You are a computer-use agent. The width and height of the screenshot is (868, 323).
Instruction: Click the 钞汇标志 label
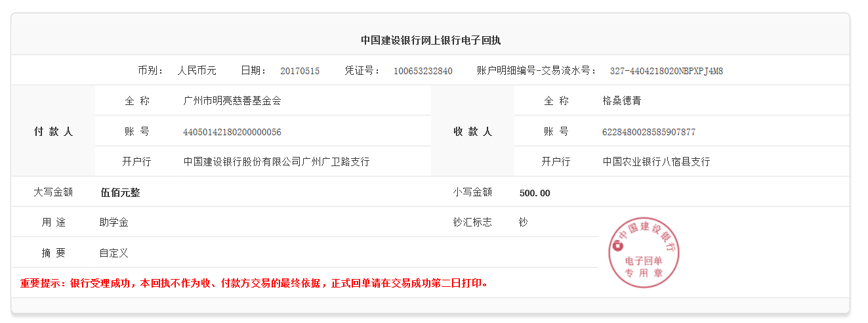tap(472, 223)
